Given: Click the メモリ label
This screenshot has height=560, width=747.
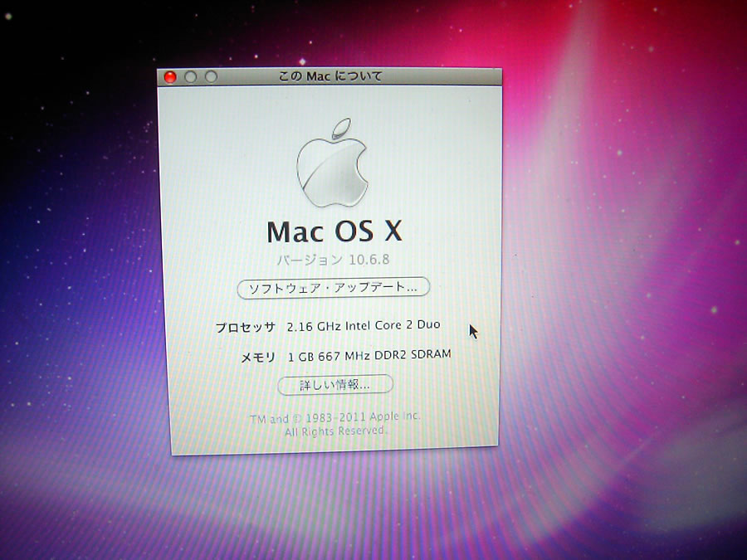Looking at the screenshot, I should [258, 357].
